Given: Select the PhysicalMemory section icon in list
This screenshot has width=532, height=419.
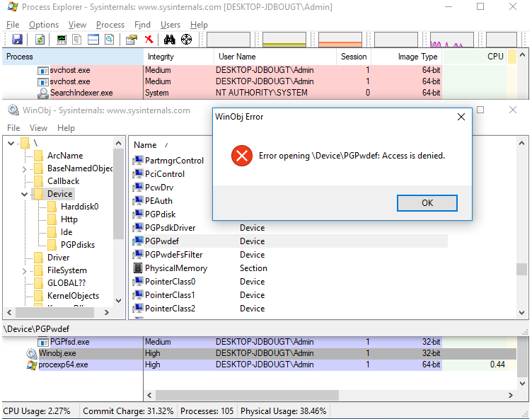Looking at the screenshot, I should tap(139, 268).
